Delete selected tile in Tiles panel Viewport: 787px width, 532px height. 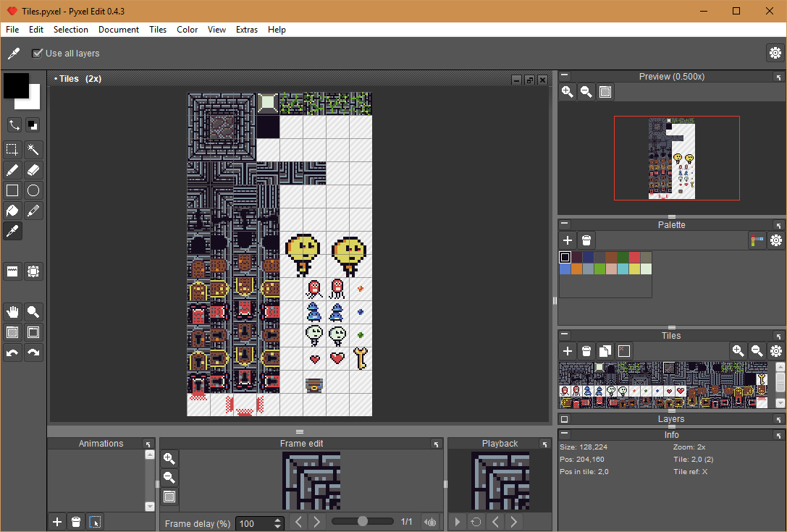coord(586,351)
